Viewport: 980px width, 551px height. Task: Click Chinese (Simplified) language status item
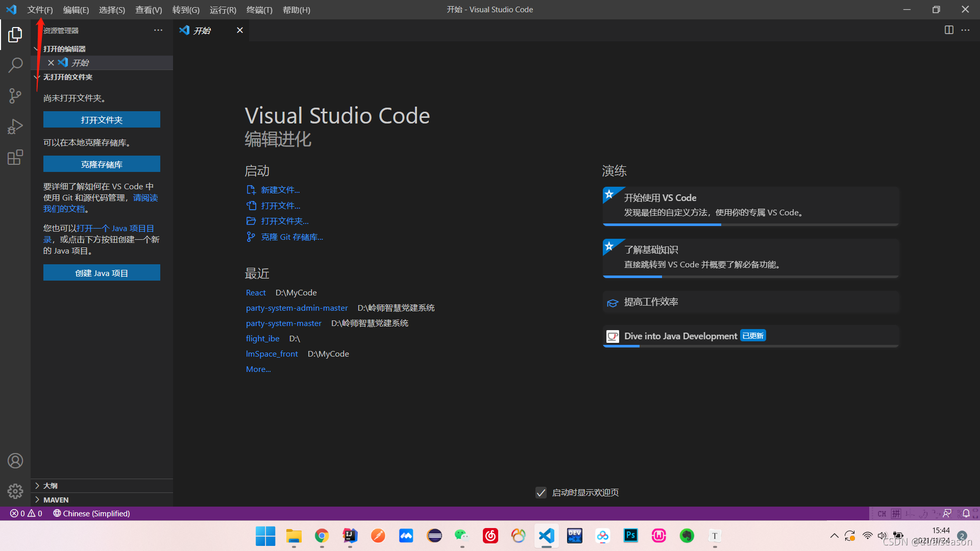click(x=91, y=513)
